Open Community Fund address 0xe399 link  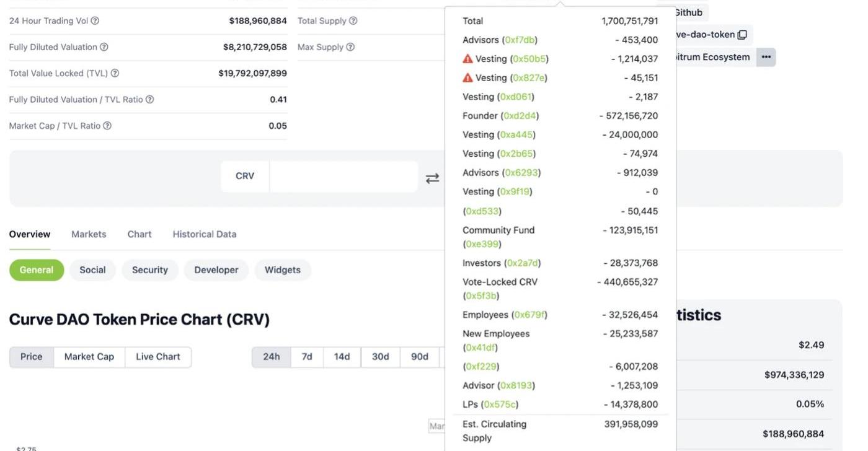tap(482, 244)
